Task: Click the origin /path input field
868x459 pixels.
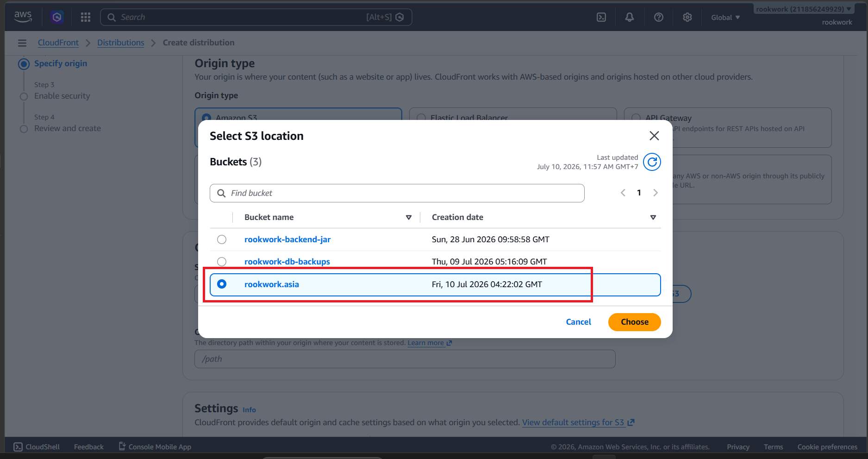Action: [405, 359]
